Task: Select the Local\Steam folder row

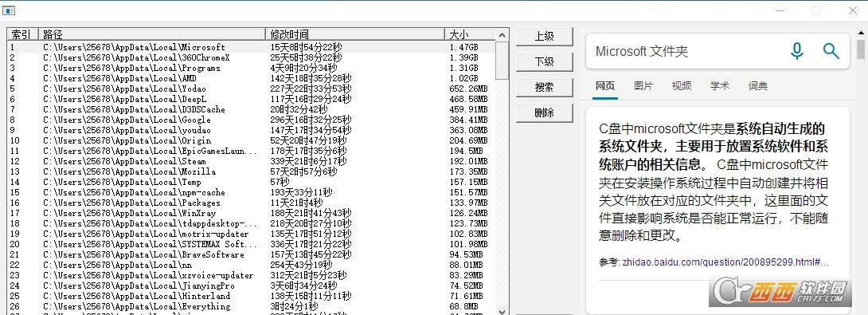Action: [252, 161]
